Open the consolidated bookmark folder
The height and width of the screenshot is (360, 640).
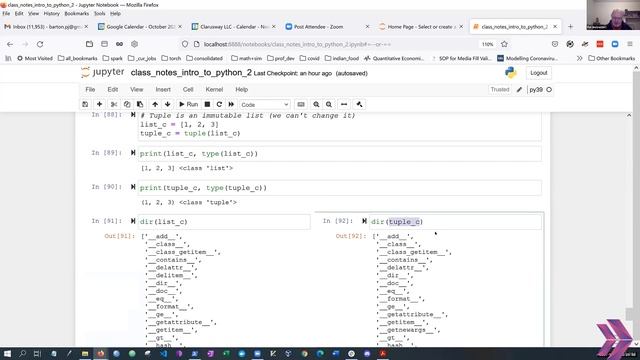point(204,58)
